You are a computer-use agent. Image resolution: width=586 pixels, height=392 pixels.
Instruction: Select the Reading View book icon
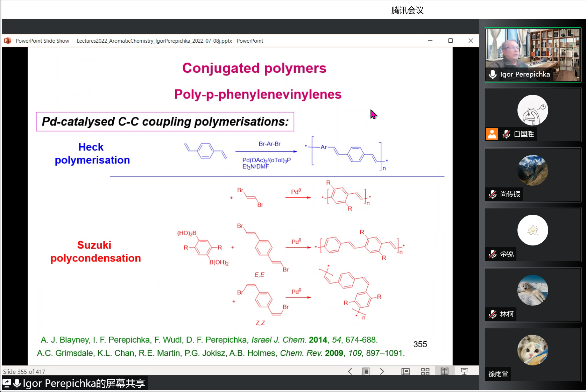(x=444, y=371)
